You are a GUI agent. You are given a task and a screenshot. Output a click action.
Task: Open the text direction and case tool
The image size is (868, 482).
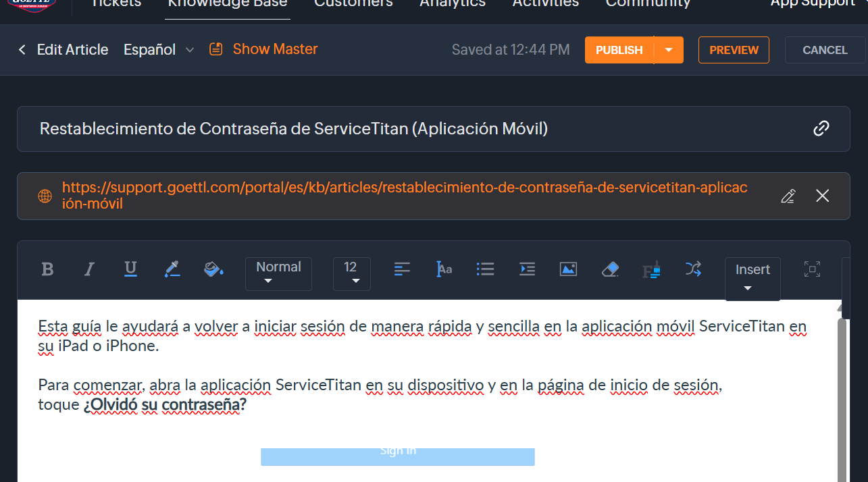pyautogui.click(x=444, y=269)
